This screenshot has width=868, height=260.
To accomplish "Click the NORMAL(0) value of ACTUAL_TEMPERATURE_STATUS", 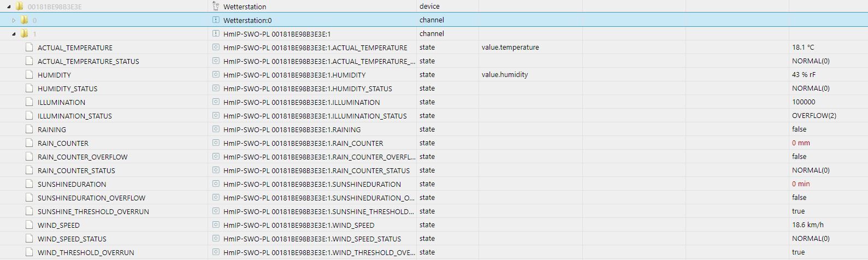I will tap(811, 61).
